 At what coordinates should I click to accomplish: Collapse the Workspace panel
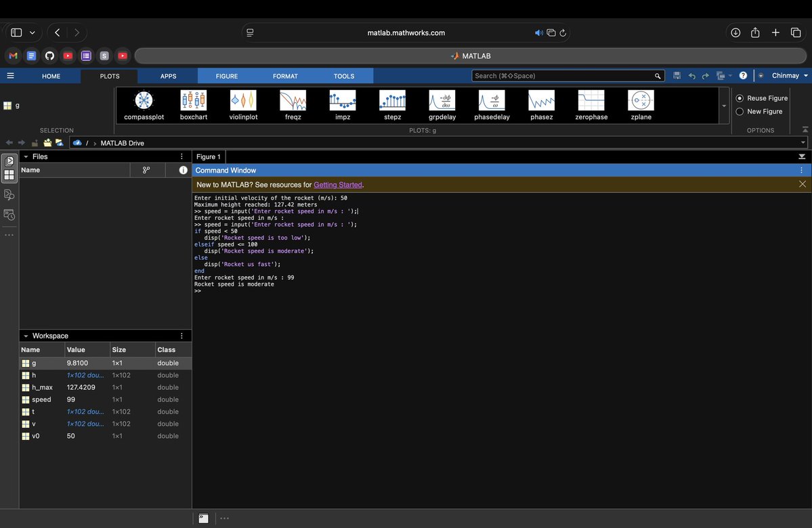pos(26,336)
